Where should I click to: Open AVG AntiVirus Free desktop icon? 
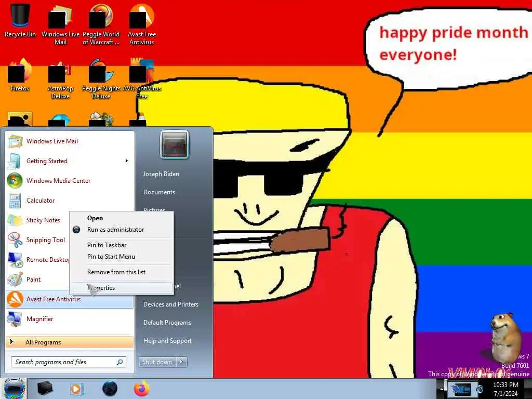(x=142, y=79)
